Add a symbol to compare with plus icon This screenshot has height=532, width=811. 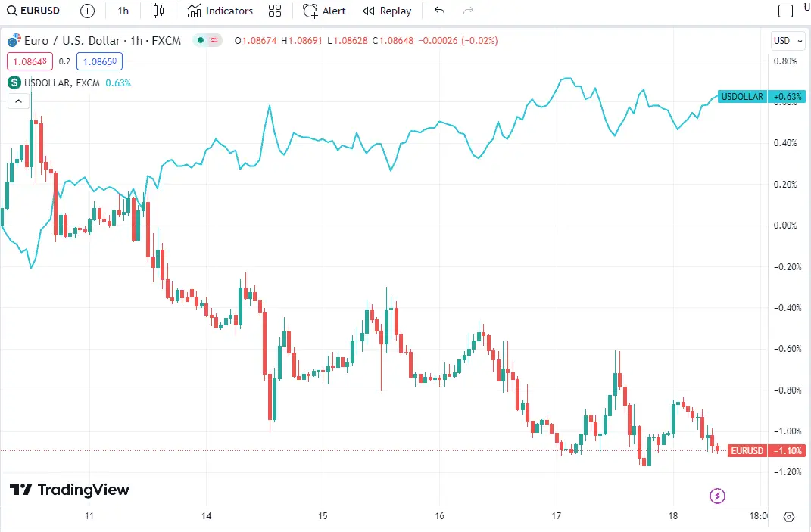(x=87, y=11)
